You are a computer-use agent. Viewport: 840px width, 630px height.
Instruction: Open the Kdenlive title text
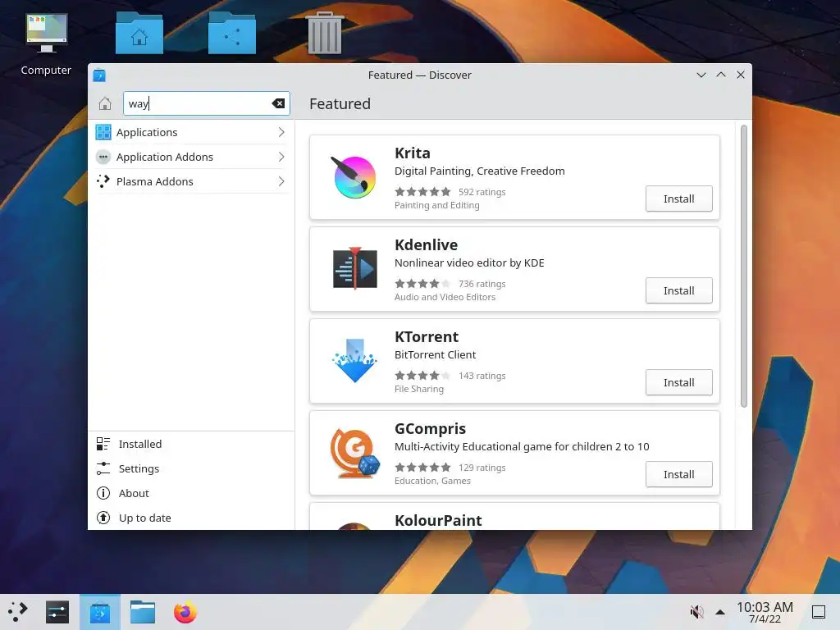pyautogui.click(x=426, y=244)
